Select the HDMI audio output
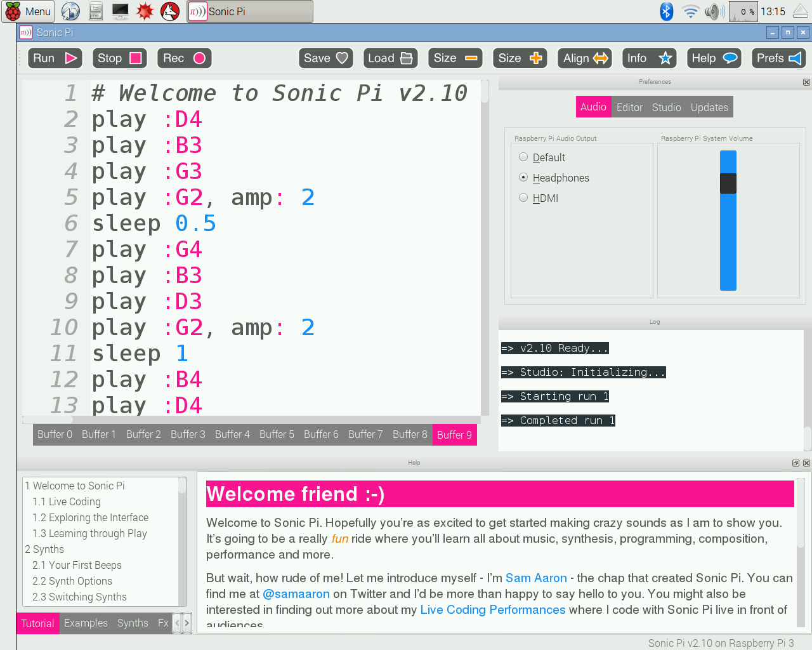 [x=539, y=198]
